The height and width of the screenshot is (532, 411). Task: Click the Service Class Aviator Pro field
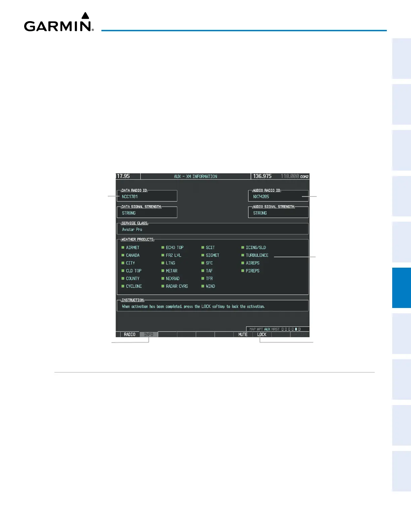tap(213, 229)
